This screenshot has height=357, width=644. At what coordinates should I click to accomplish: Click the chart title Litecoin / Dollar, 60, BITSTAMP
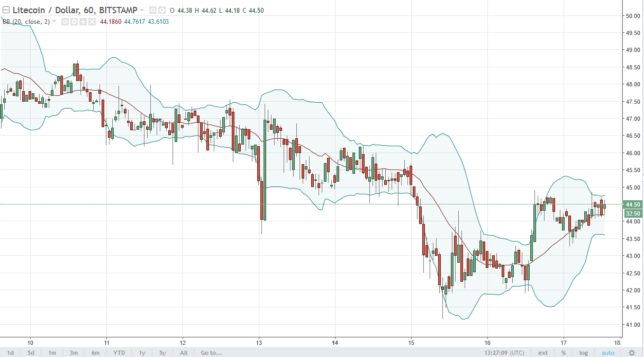75,10
